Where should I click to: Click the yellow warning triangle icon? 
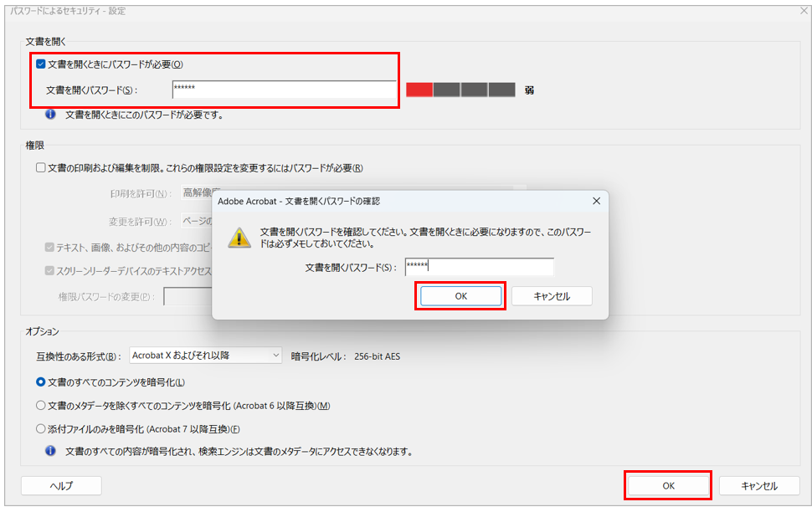(239, 238)
